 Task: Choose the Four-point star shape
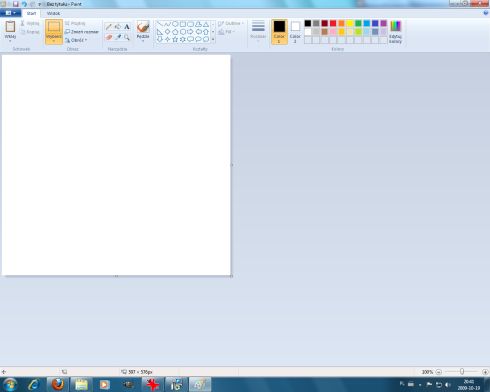[x=167, y=39]
